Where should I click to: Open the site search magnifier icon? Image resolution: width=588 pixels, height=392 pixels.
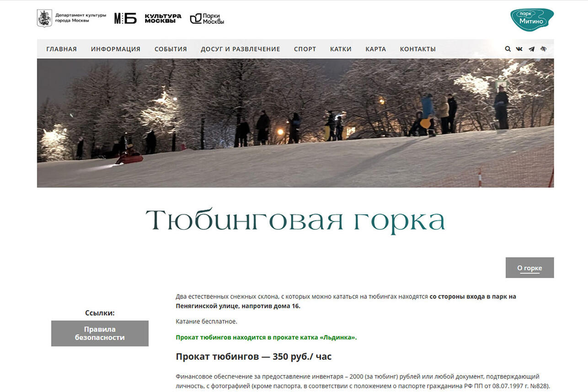coord(508,49)
